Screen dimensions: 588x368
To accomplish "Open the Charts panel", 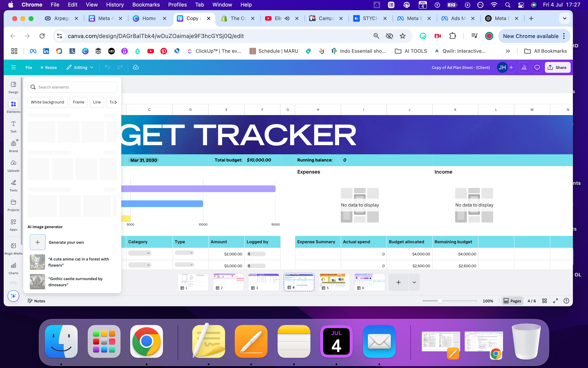I will (13, 268).
